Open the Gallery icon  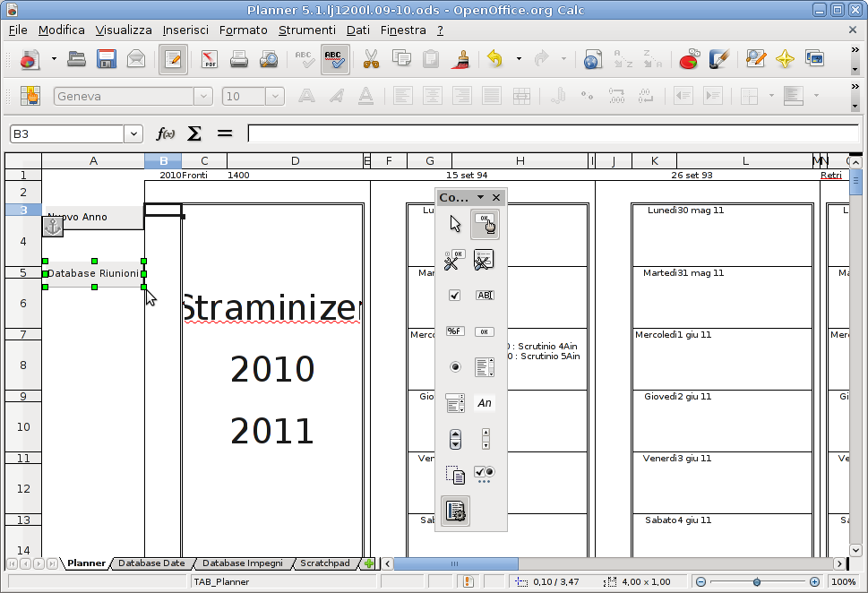click(815, 59)
